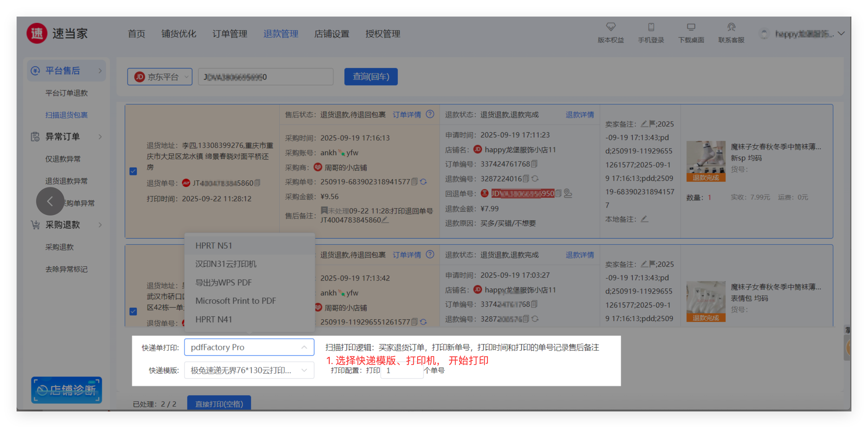This screenshot has height=428, width=868.
Task: Uncheck the first return order checkbox
Action: point(134,171)
